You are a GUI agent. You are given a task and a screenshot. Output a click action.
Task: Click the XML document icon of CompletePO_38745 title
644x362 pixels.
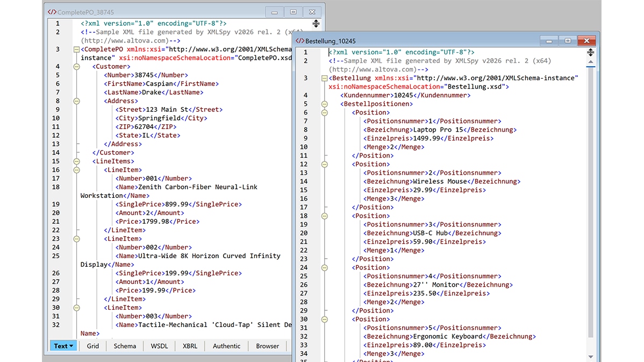click(52, 12)
